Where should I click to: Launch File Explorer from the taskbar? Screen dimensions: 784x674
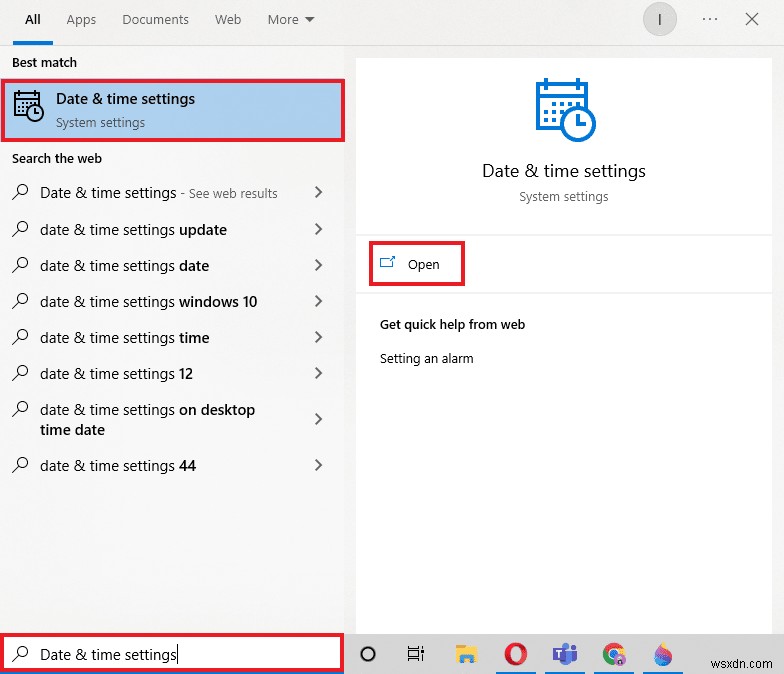pyautogui.click(x=466, y=654)
